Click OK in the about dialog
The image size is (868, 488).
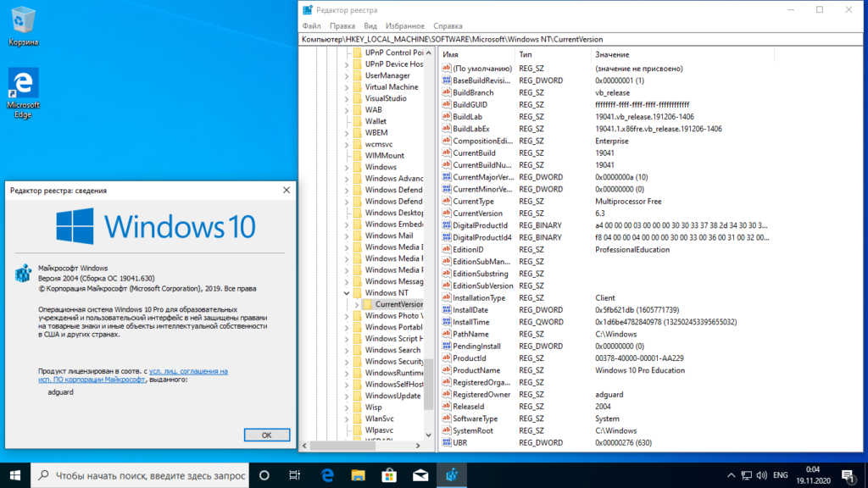[267, 435]
